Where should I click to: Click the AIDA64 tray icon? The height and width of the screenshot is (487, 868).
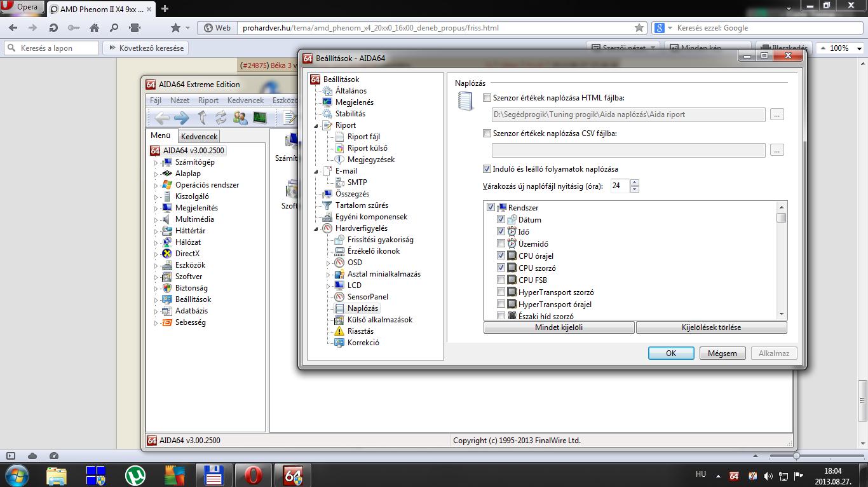pyautogui.click(x=734, y=476)
